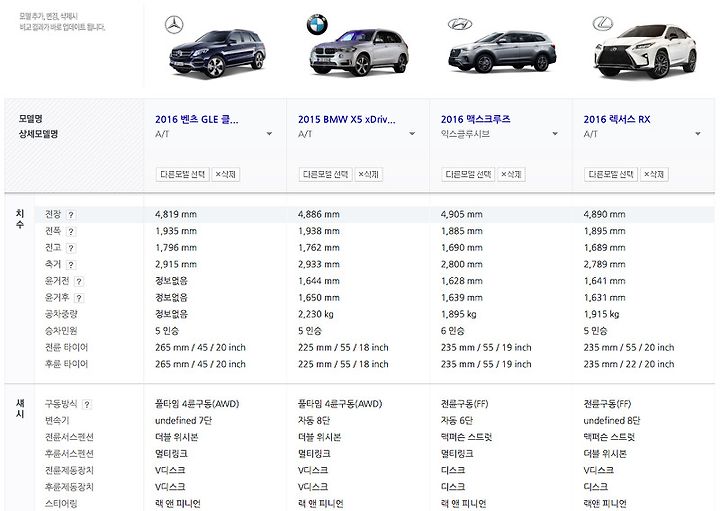Open the help icon next to 전고
This screenshot has width=720, height=511.
coord(71,248)
